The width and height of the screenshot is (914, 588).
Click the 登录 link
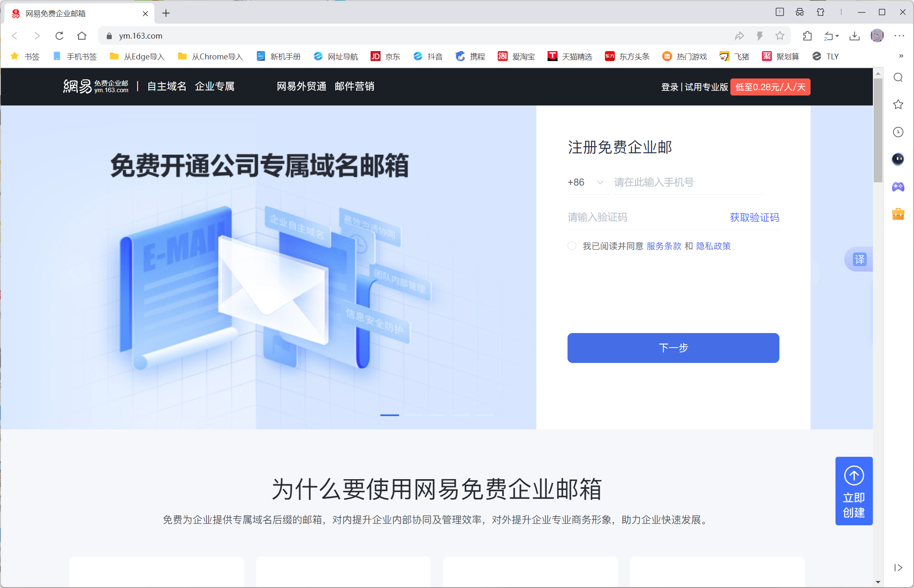click(x=670, y=87)
